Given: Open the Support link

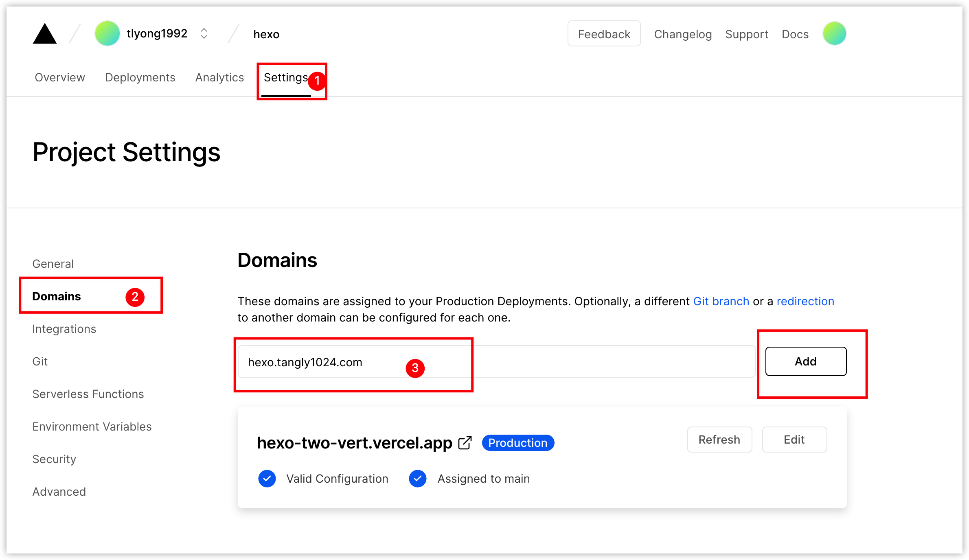Looking at the screenshot, I should (x=747, y=34).
